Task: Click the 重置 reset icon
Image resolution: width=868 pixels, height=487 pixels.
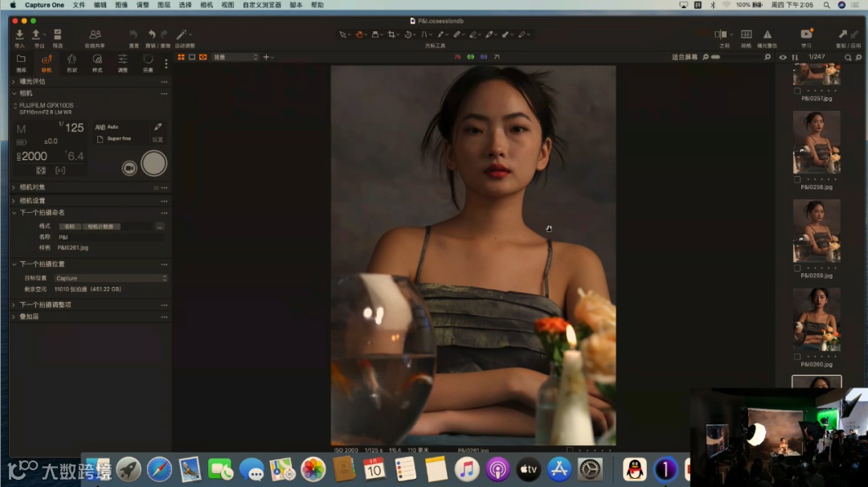Action: 133,35
